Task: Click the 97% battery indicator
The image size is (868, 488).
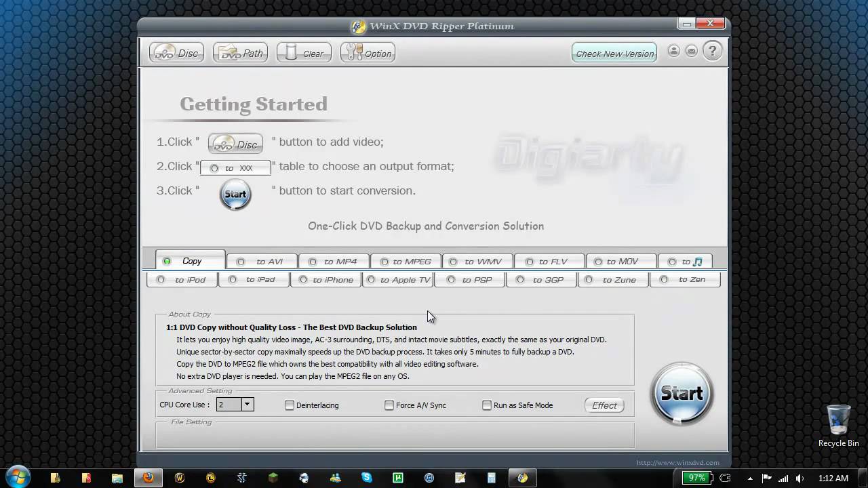Action: point(697,478)
